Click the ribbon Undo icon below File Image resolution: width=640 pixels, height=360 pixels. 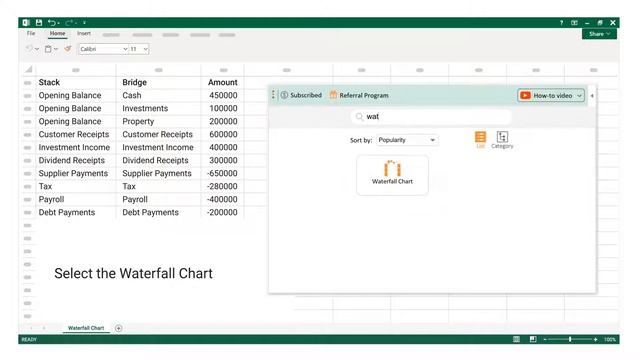coord(29,49)
